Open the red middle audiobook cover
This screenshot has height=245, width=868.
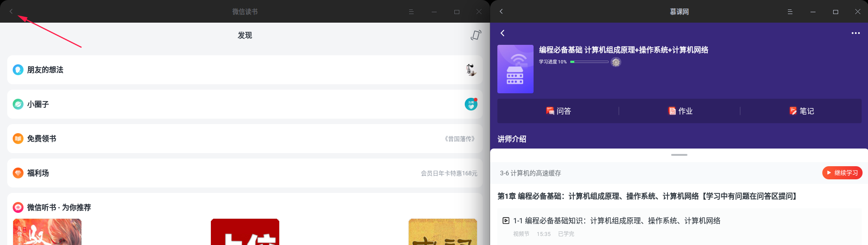[245, 232]
